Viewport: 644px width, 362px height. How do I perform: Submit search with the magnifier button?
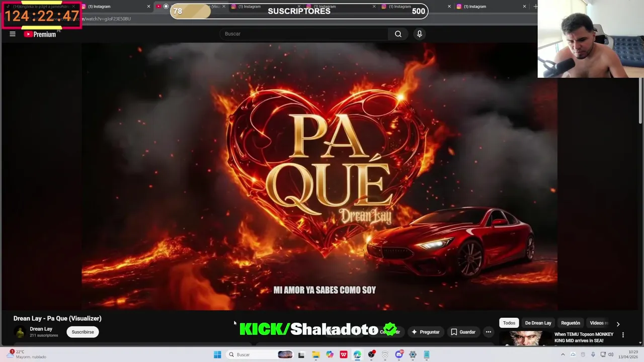pyautogui.click(x=398, y=34)
